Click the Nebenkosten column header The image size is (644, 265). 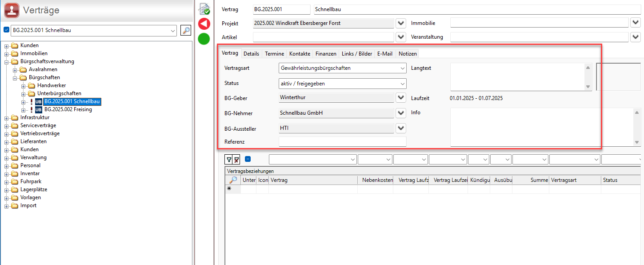pyautogui.click(x=376, y=180)
